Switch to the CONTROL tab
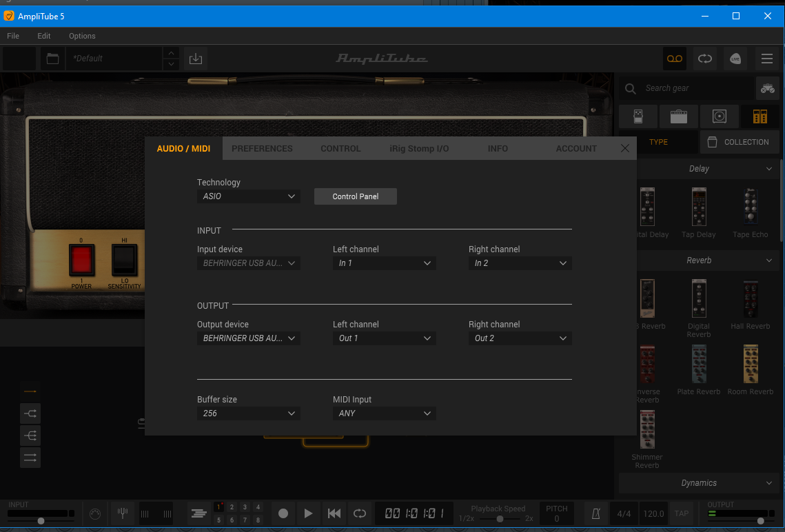Screen dimensions: 785x532 (340, 149)
